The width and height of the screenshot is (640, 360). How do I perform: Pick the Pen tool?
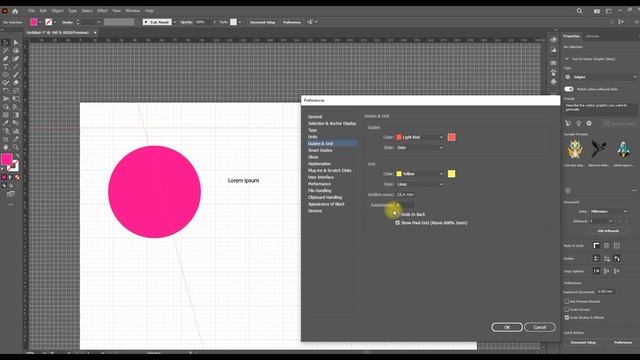(x=6, y=59)
